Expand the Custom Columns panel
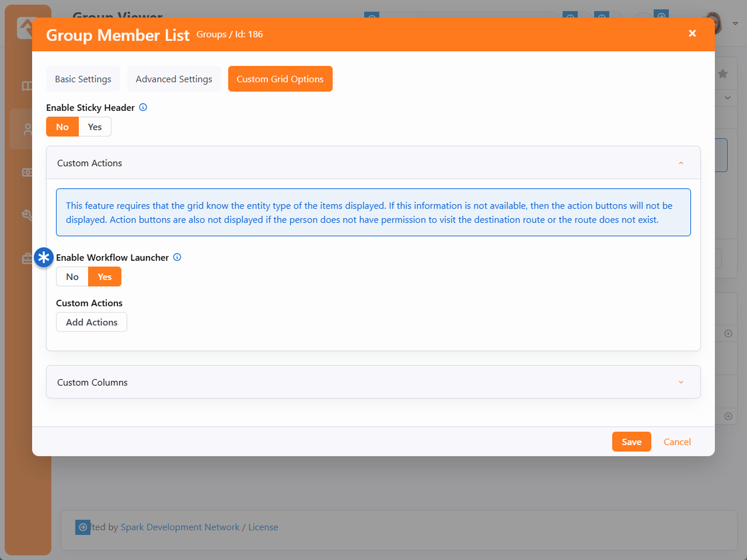The width and height of the screenshot is (747, 560). tap(680, 382)
